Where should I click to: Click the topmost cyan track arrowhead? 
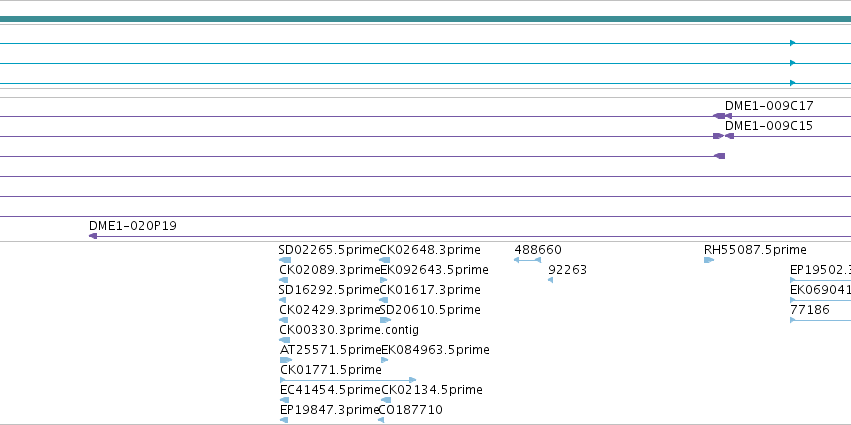(x=792, y=43)
